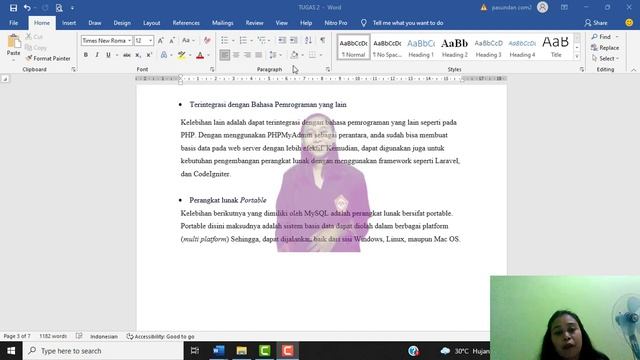The height and width of the screenshot is (360, 640).
Task: Apply Text Effects and Typography
Action: click(164, 55)
